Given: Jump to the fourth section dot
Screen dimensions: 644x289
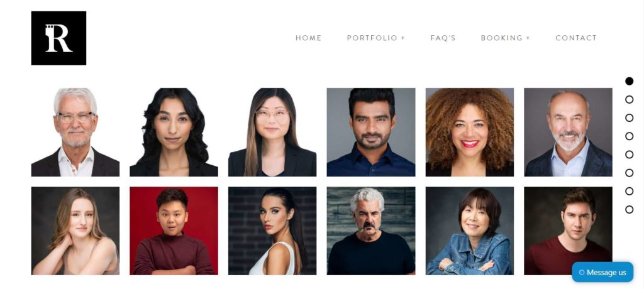Looking at the screenshot, I should [x=629, y=136].
